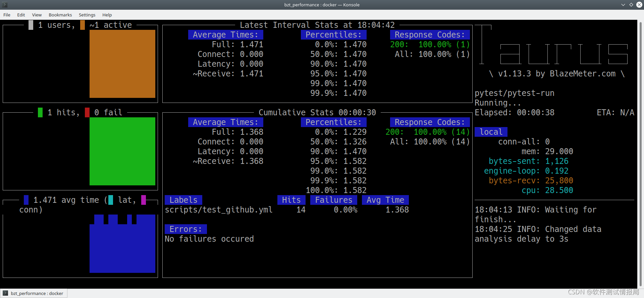Image resolution: width=644 pixels, height=298 pixels.
Task: Minimize the Konsole window
Action: pyautogui.click(x=623, y=5)
